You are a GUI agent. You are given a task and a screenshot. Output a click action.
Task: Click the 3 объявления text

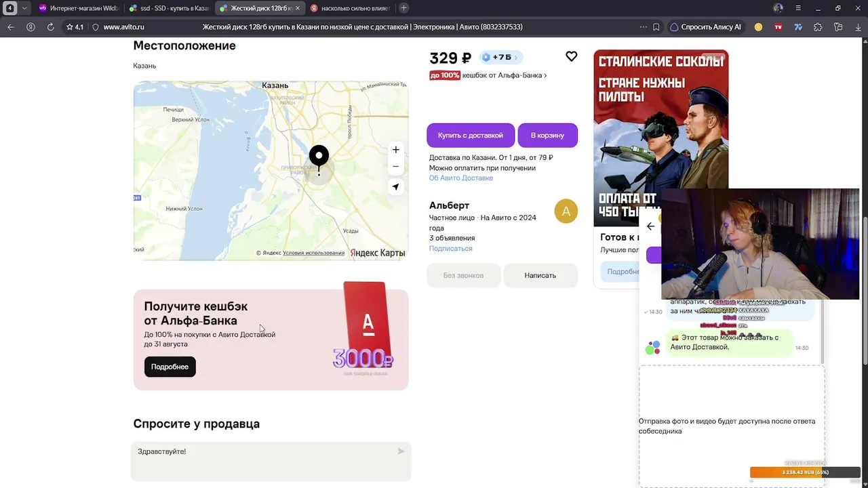click(x=452, y=239)
